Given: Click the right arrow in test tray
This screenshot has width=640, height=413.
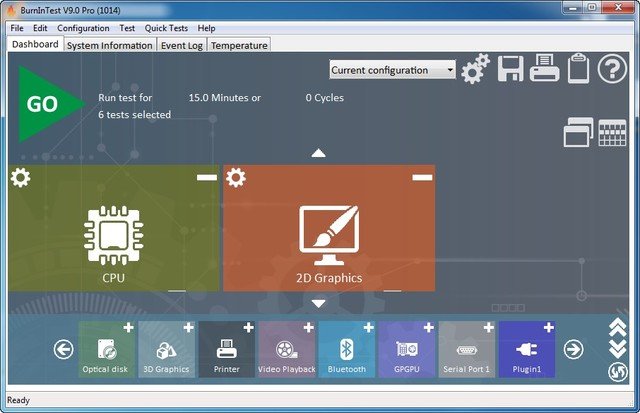Looking at the screenshot, I should pos(573,349).
